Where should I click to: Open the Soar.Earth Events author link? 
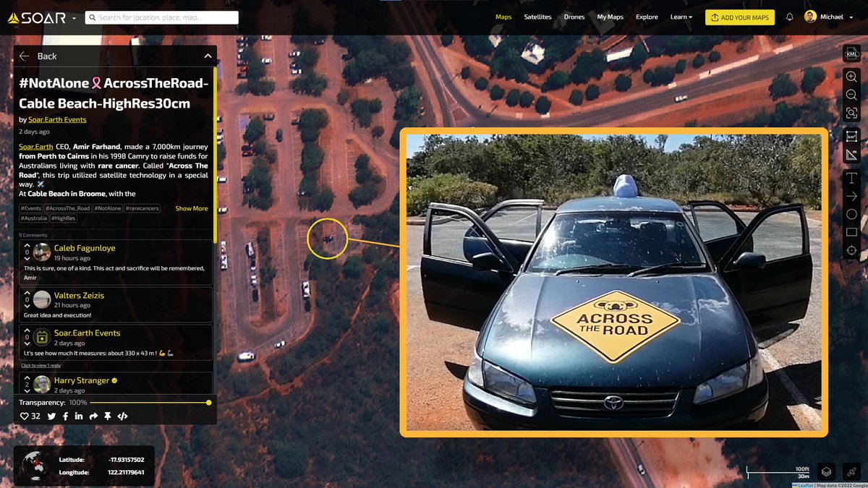pos(57,119)
